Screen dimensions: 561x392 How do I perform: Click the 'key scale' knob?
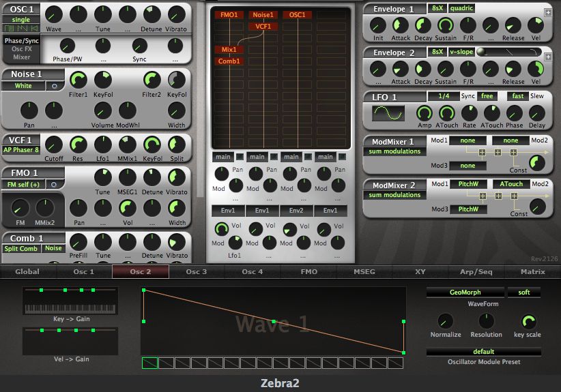click(528, 322)
